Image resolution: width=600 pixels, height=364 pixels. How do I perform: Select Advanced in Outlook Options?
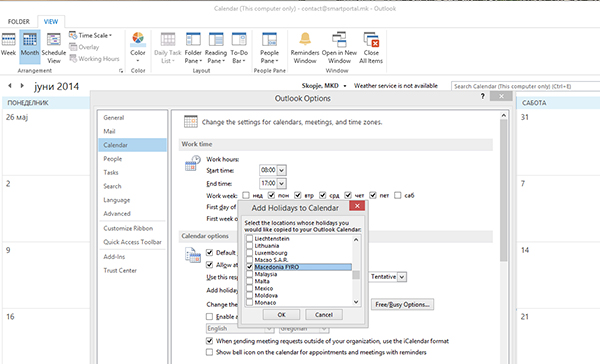(x=132, y=214)
